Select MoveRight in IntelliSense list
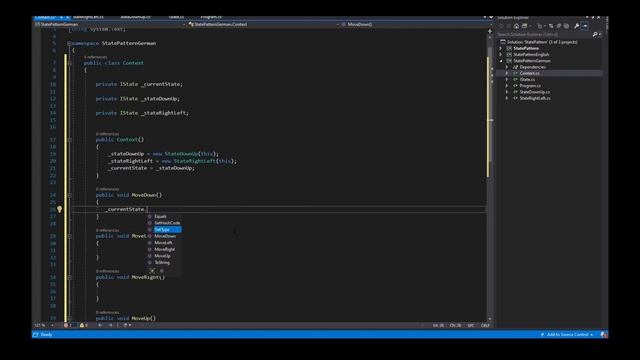The image size is (640, 360). click(x=164, y=249)
